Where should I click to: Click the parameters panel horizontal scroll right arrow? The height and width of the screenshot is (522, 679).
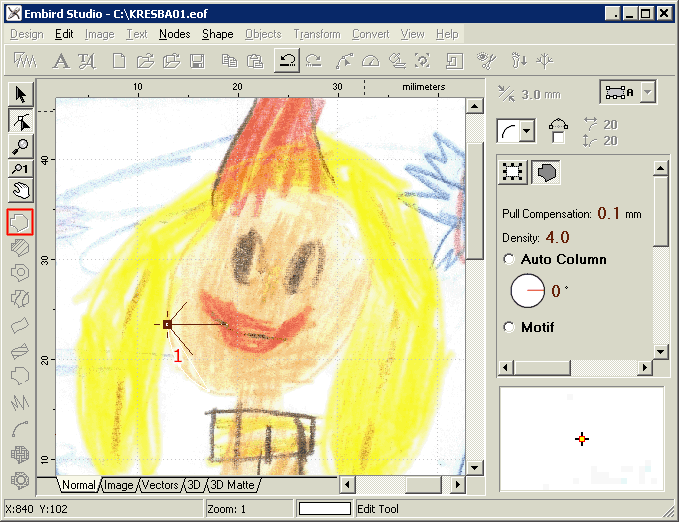pyautogui.click(x=645, y=368)
